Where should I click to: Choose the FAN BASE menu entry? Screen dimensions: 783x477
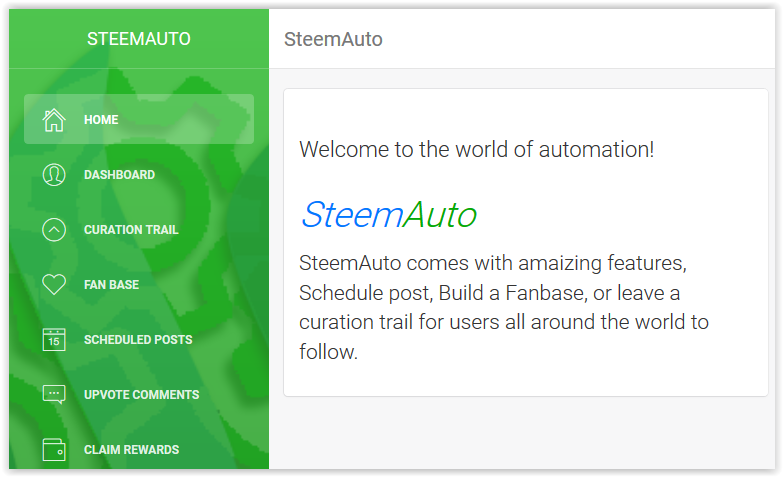(x=111, y=285)
